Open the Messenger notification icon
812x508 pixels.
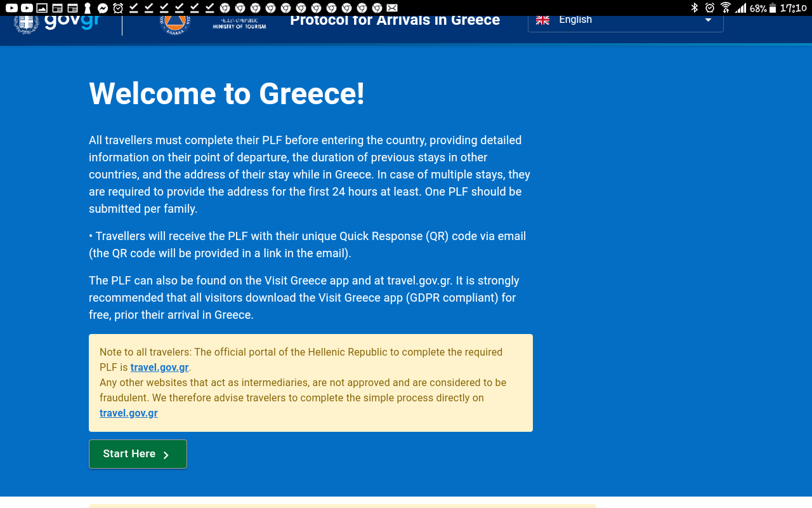click(x=103, y=8)
